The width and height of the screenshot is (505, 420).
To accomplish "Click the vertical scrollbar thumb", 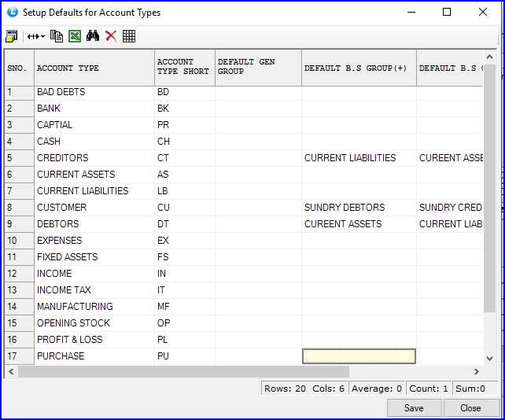I will [489, 188].
